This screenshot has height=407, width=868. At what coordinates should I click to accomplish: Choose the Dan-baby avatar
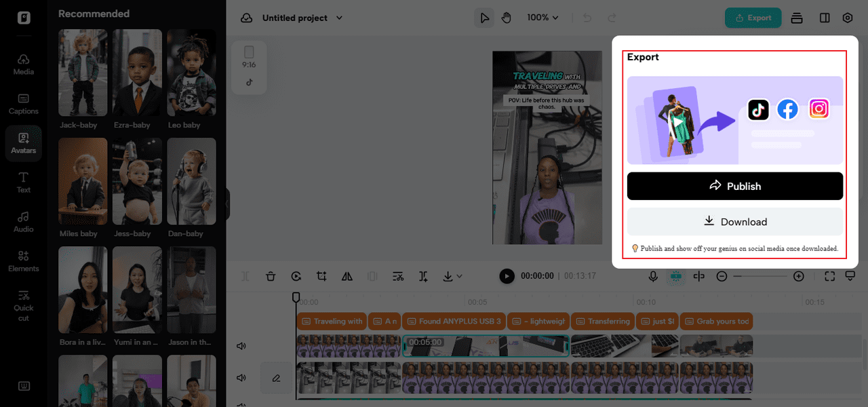191,181
